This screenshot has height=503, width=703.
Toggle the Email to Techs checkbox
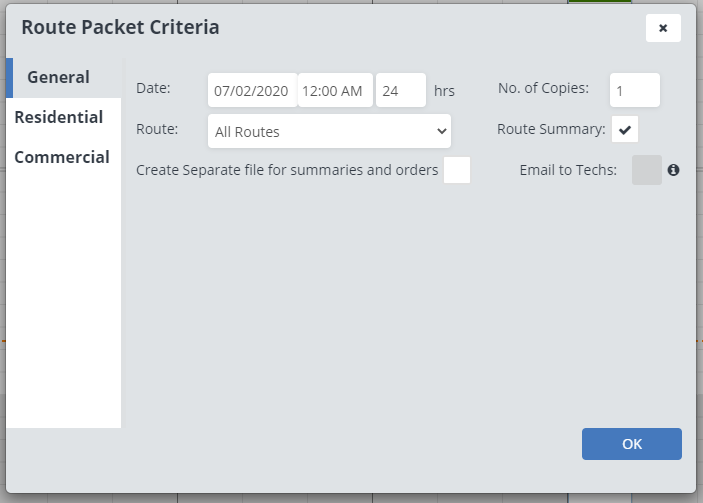click(x=647, y=170)
